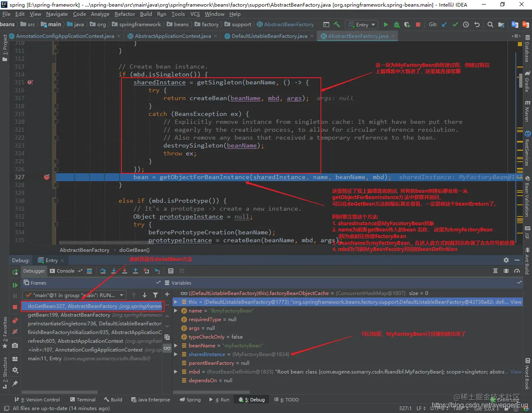Resume program in debug sidebar
532x413 pixels.
pyautogui.click(x=15, y=285)
